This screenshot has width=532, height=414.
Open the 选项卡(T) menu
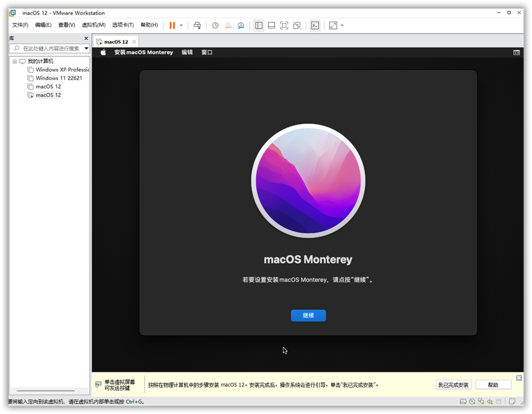tap(123, 25)
